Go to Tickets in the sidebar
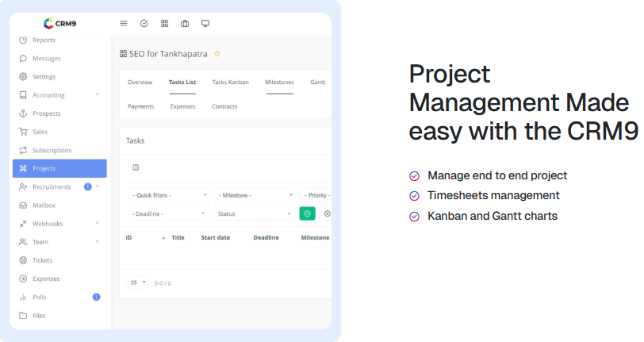The height and width of the screenshot is (342, 644). pyautogui.click(x=43, y=260)
